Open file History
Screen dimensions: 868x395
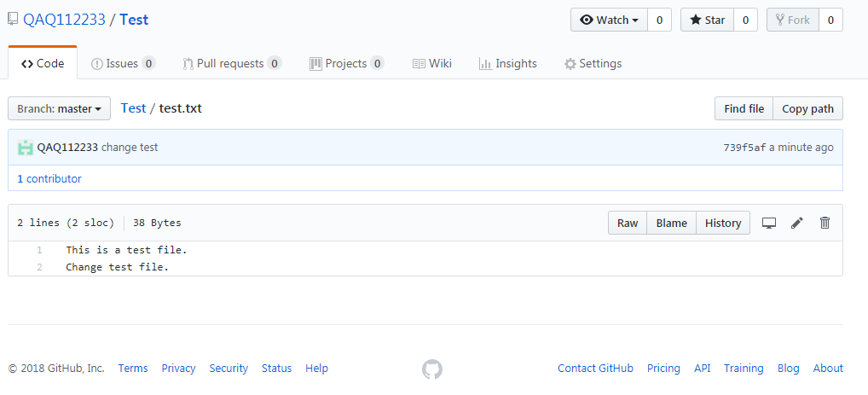(723, 223)
